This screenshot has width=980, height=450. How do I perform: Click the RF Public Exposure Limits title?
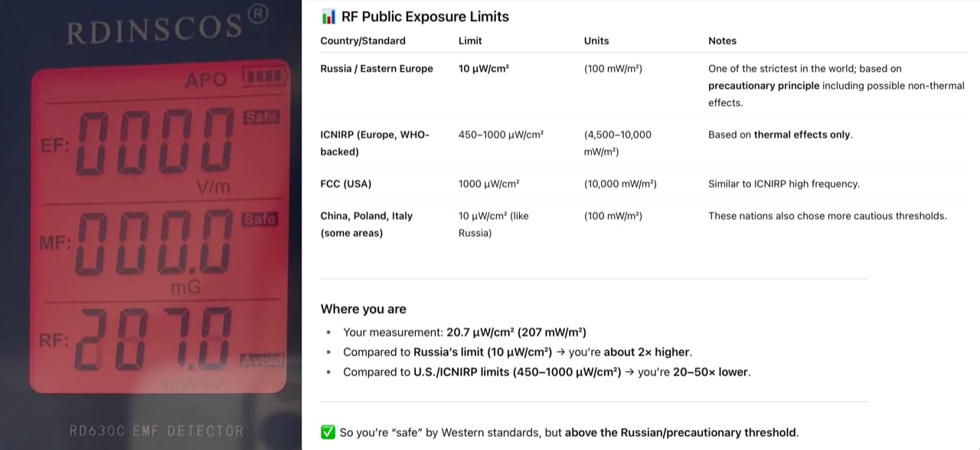[x=425, y=17]
